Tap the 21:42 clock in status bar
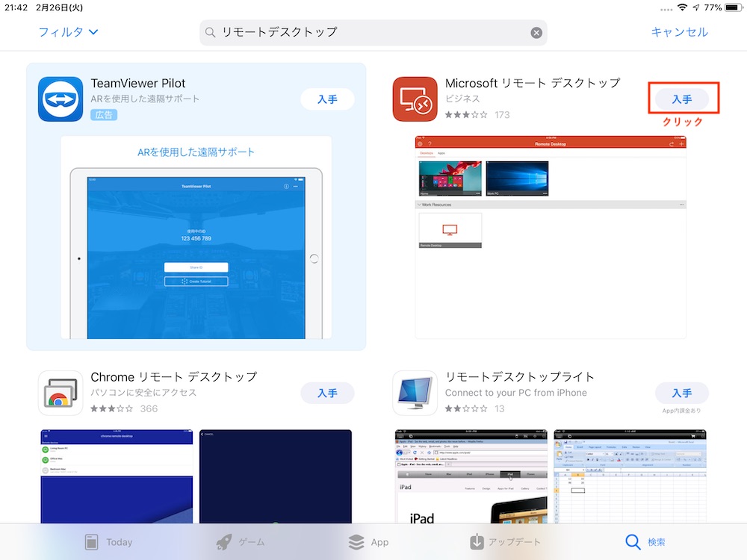747x560 pixels. click(16, 7)
